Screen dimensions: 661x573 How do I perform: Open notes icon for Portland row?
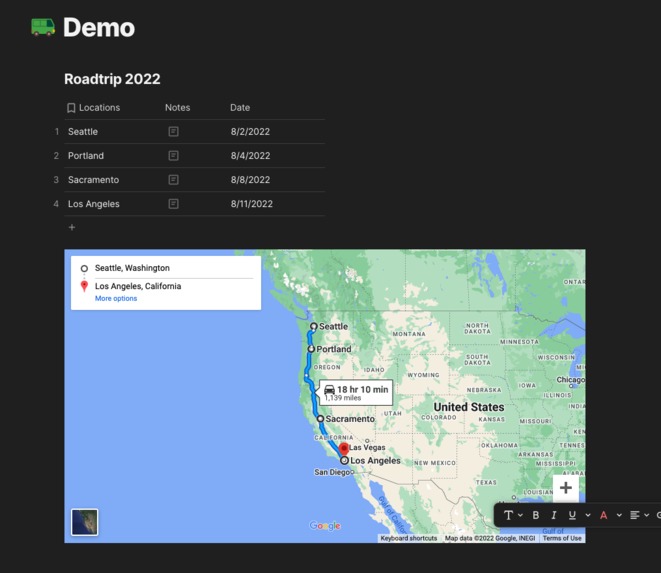(173, 156)
